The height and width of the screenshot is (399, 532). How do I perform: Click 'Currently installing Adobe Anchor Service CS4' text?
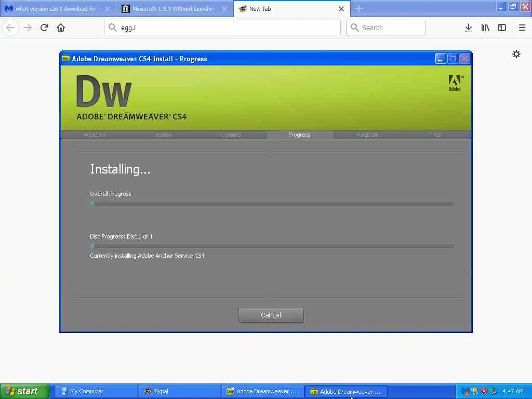click(x=147, y=256)
